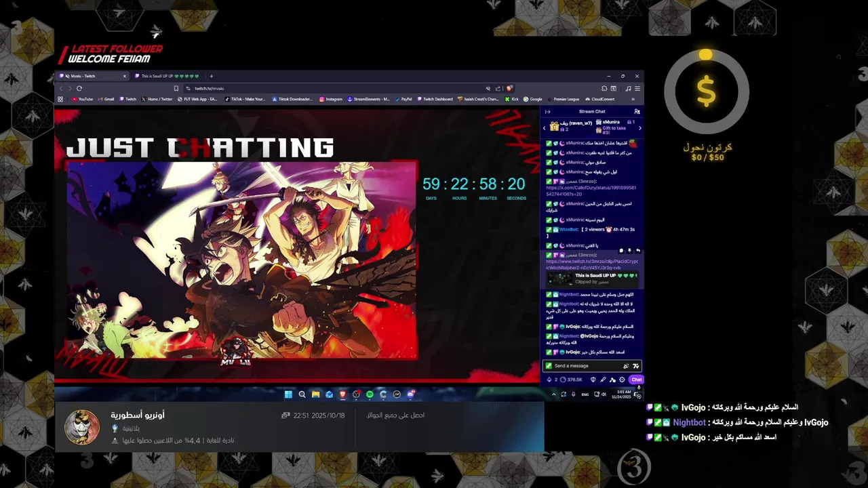Viewport: 868px width, 488px height.
Task: Show next gift leaderboard entry
Action: (x=640, y=128)
